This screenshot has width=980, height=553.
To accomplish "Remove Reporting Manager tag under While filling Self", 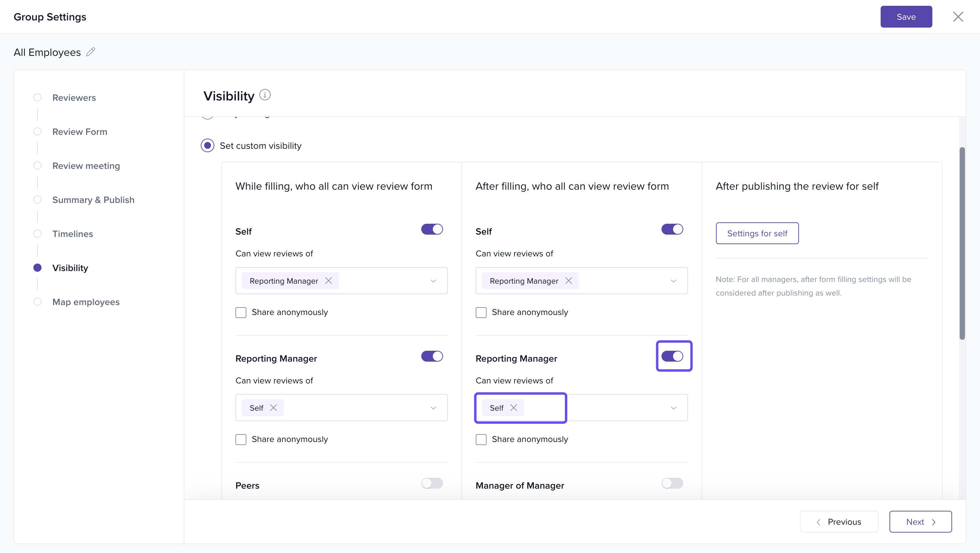I will pyautogui.click(x=328, y=281).
